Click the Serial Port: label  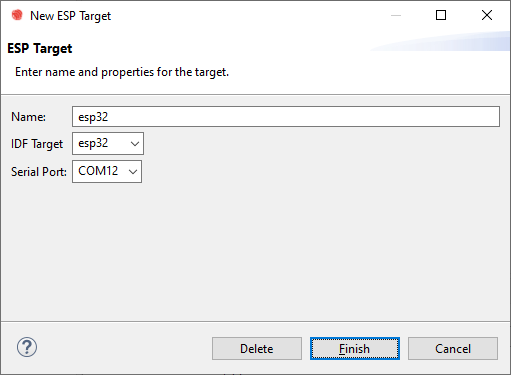[x=39, y=172]
